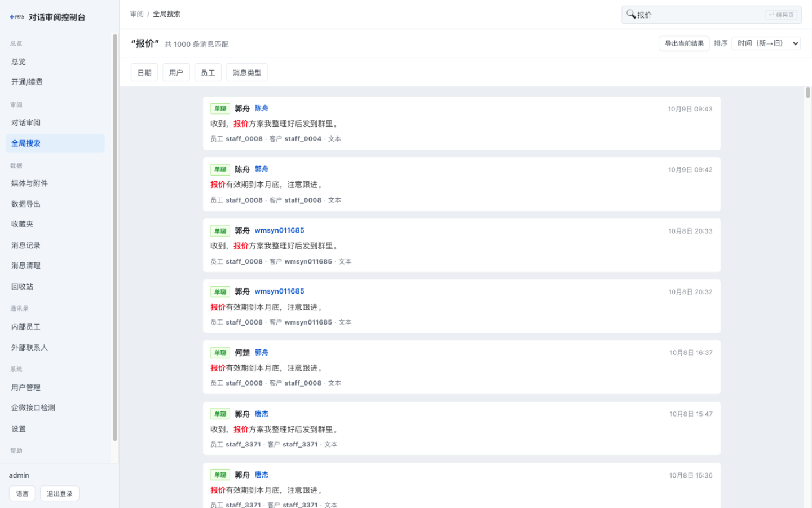
Task: Open 媒体与附件 section
Action: 55,183
